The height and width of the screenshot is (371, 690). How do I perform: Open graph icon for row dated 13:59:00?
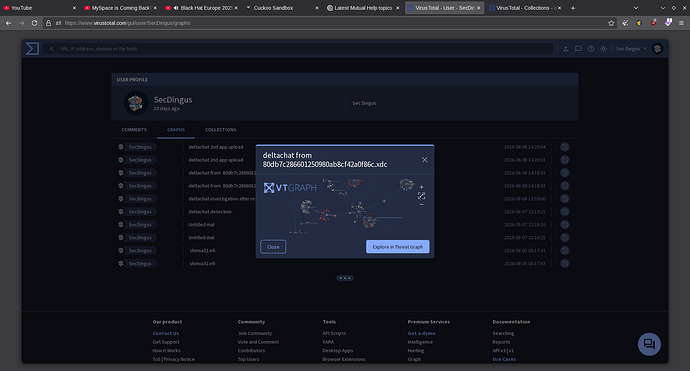[x=565, y=198]
